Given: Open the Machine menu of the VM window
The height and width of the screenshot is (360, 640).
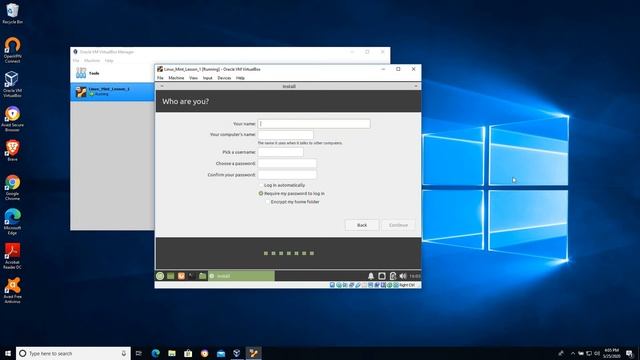Looking at the screenshot, I should (176, 78).
